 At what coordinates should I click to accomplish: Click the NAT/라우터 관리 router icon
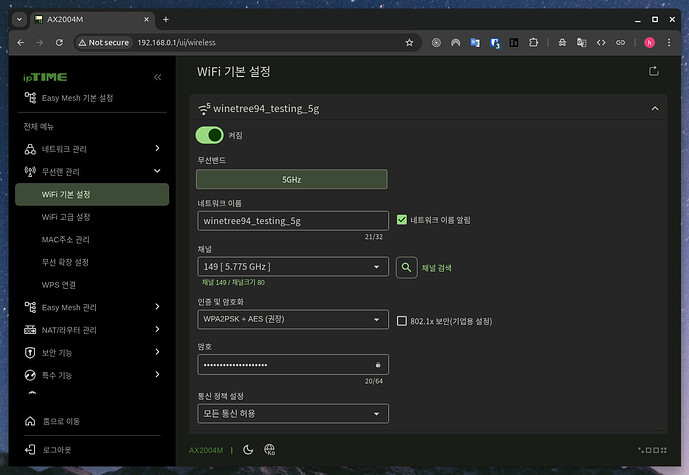30,330
